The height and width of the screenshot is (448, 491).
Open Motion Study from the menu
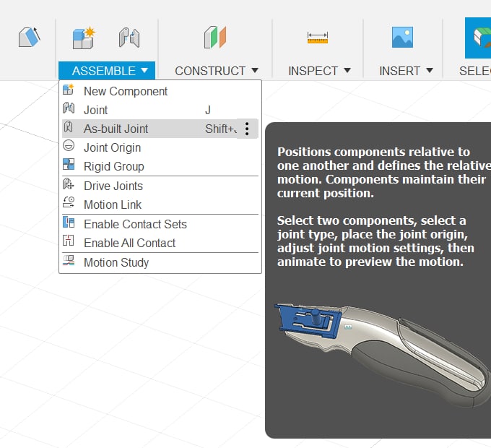pyautogui.click(x=160, y=262)
